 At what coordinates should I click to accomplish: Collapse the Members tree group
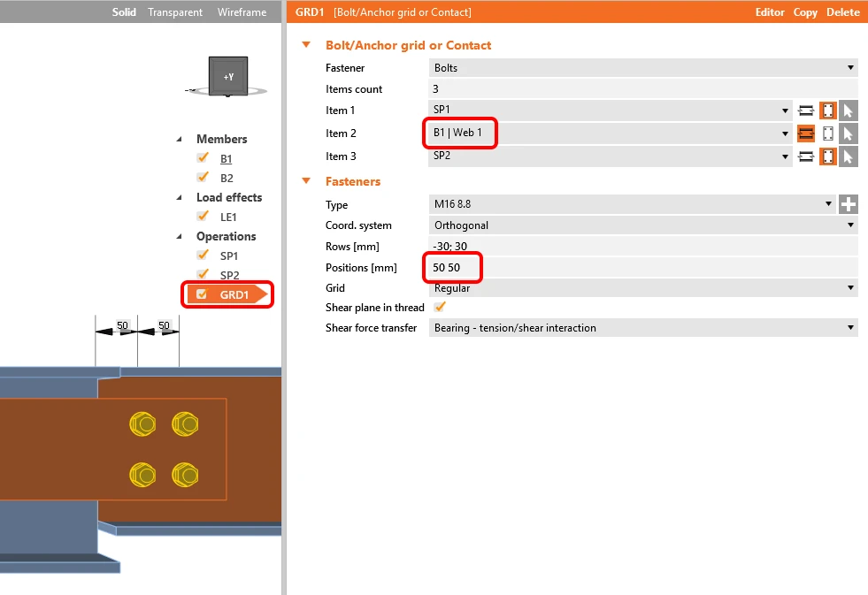pos(179,140)
